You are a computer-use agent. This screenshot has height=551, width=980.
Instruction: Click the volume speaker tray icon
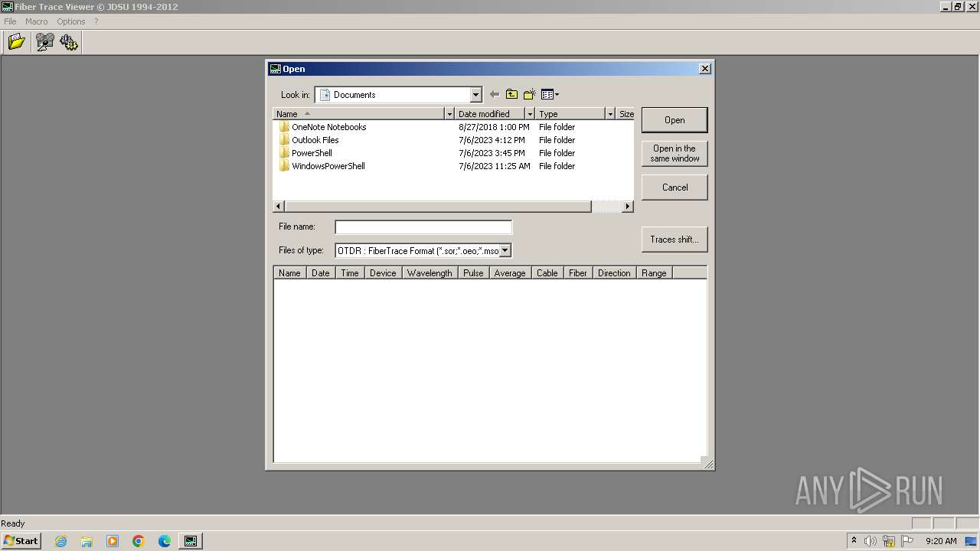871,541
